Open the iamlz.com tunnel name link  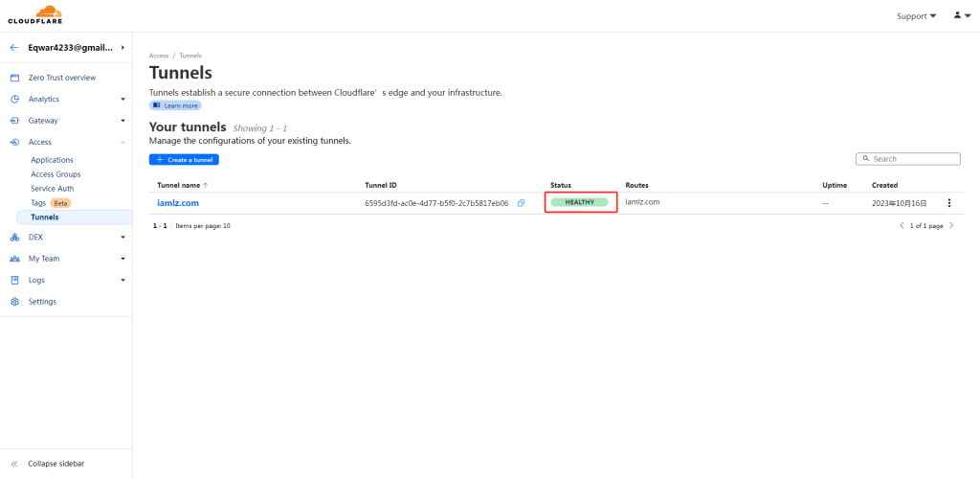[178, 203]
